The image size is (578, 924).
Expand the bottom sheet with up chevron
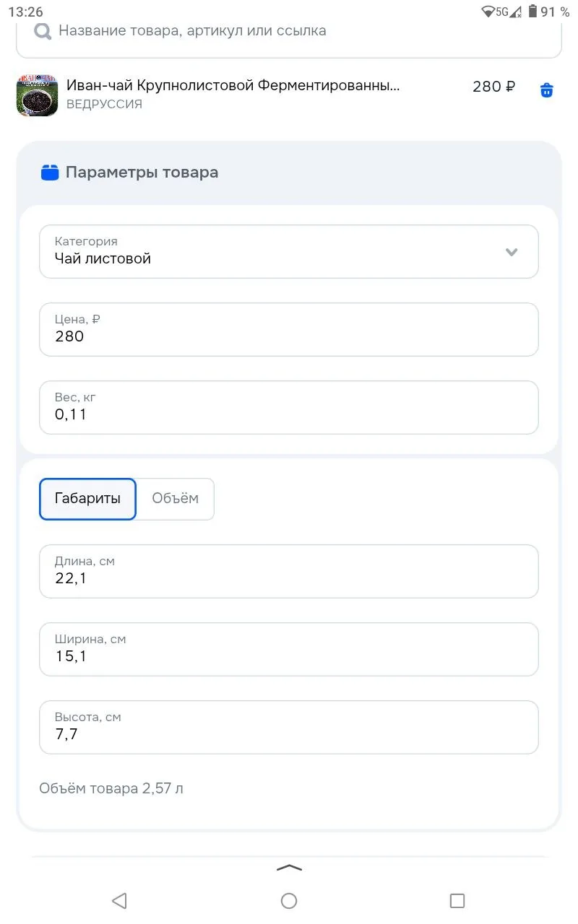(x=289, y=868)
